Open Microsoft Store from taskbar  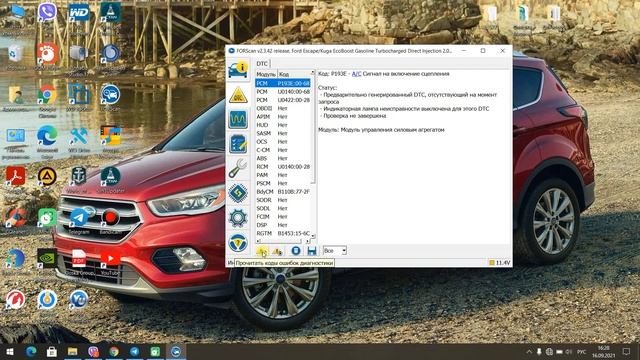pyautogui.click(x=52, y=351)
